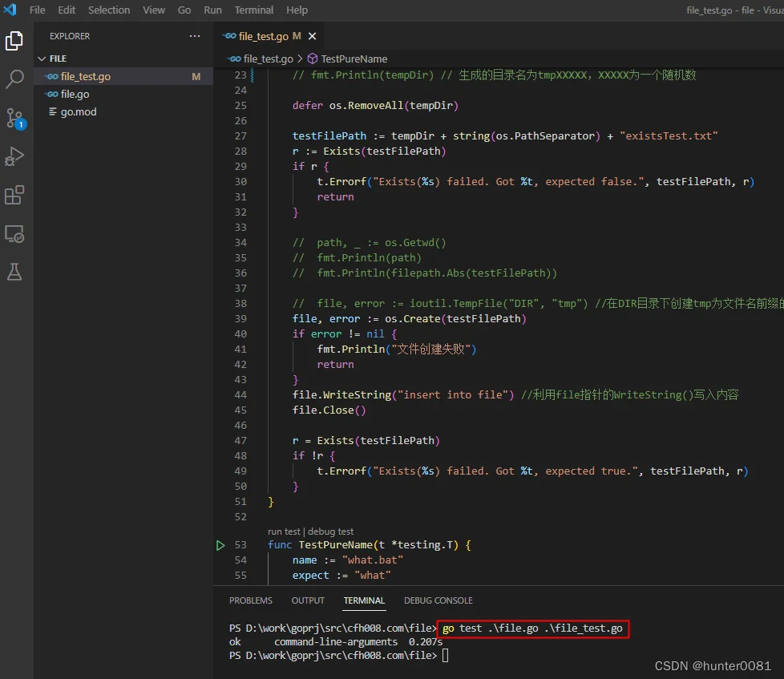Click the 'debug test' code lens
Screen dimensions: 784x679
tap(330, 531)
